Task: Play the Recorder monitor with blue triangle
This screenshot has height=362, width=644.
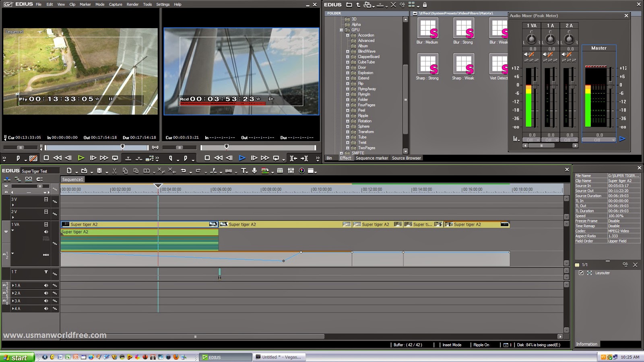Action: pyautogui.click(x=242, y=158)
